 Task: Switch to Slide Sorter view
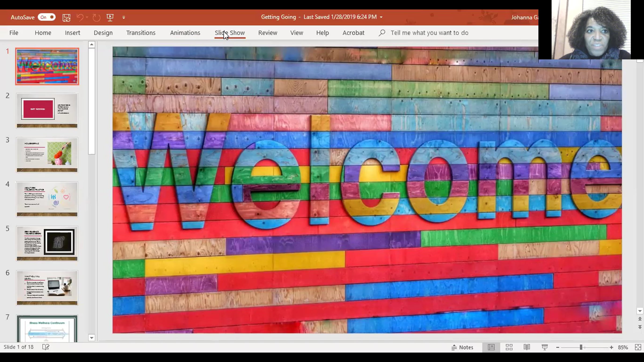coord(509,347)
